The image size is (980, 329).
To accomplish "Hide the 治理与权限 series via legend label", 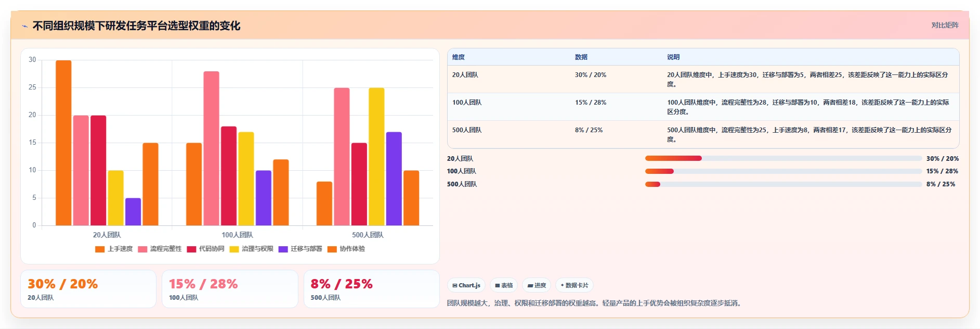I will point(257,249).
